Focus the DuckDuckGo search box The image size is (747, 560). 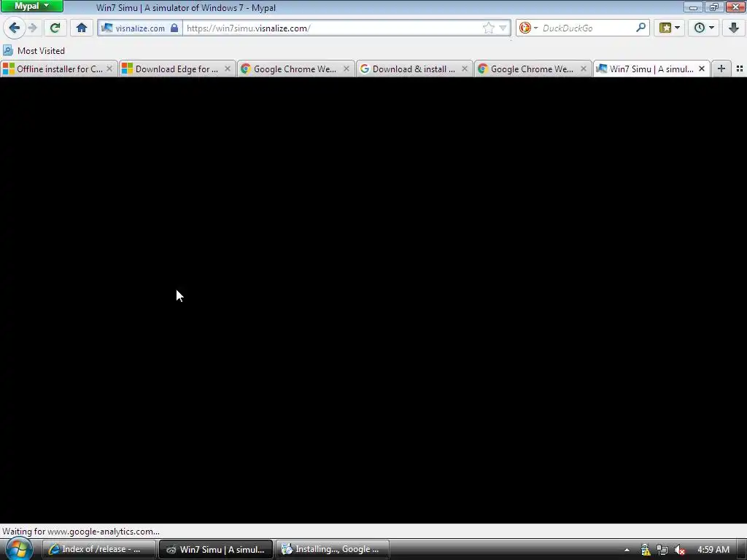point(589,28)
